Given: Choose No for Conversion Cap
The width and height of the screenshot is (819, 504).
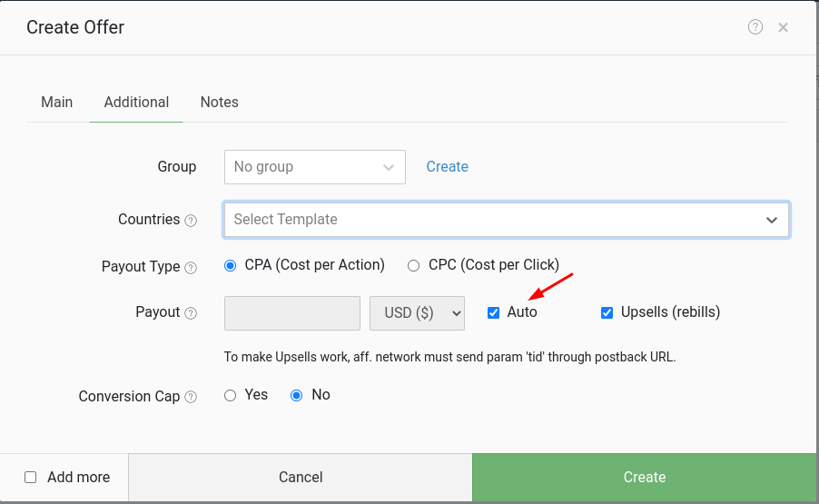Looking at the screenshot, I should [296, 395].
